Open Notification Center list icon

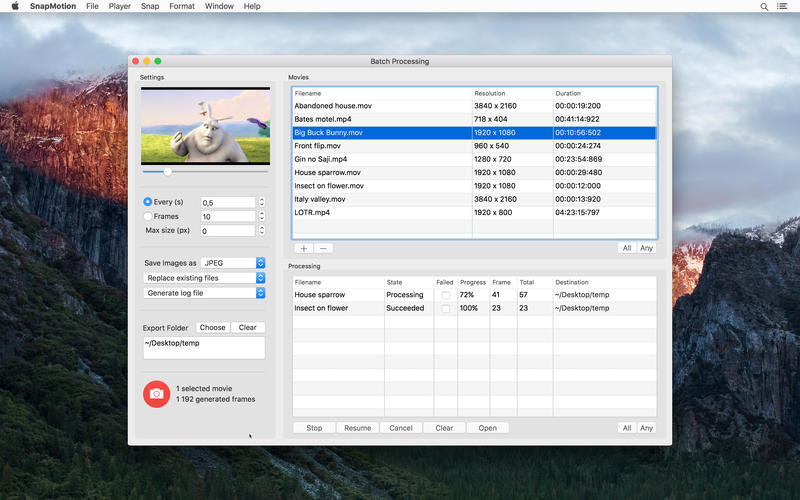pos(784,6)
